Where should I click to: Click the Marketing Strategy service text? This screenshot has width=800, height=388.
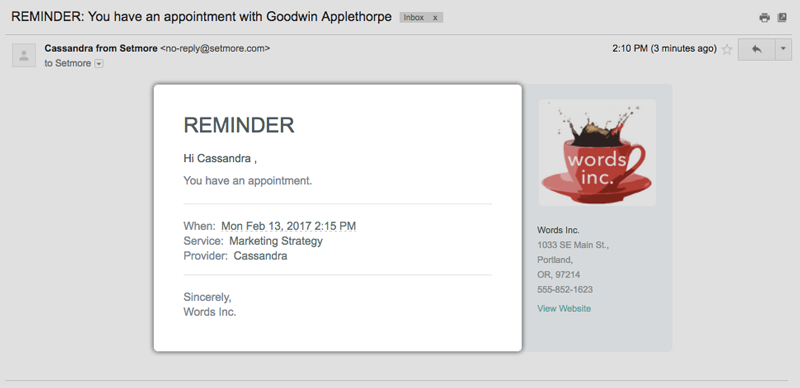coord(276,240)
